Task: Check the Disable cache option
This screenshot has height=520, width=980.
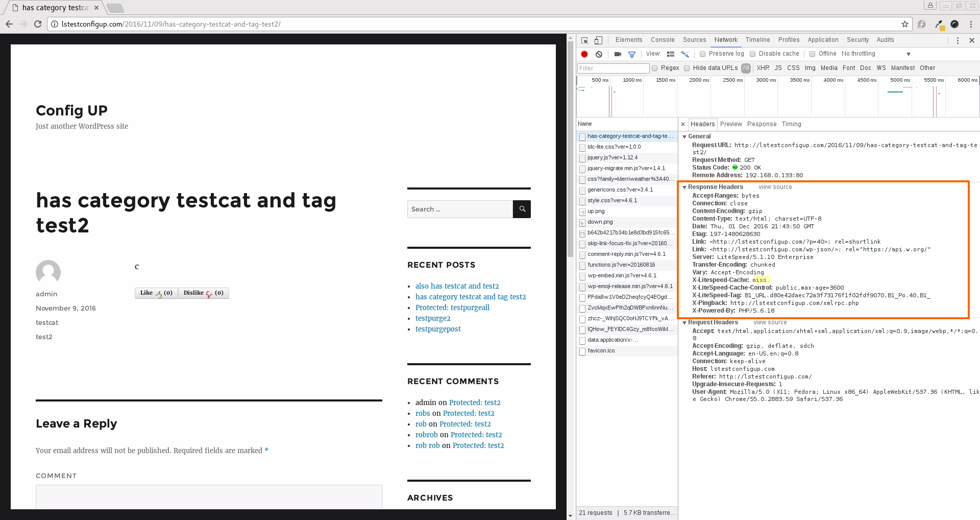Action: point(753,54)
